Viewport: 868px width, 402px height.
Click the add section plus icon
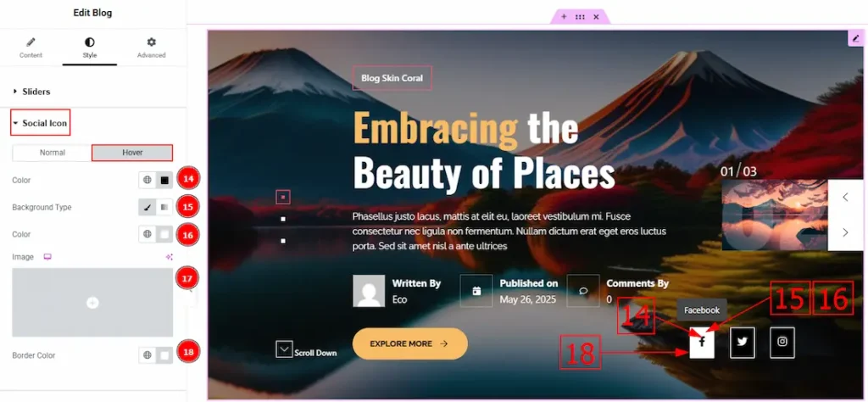(564, 17)
